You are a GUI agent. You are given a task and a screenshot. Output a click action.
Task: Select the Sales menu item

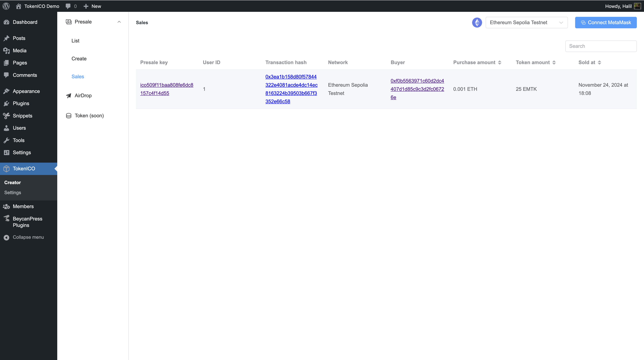pos(78,77)
